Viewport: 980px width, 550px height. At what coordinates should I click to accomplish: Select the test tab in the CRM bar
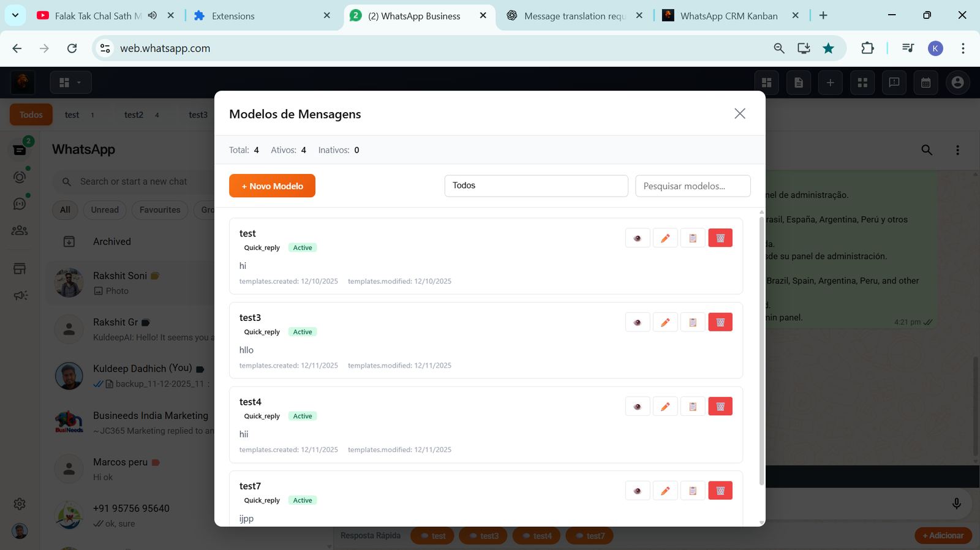point(80,115)
